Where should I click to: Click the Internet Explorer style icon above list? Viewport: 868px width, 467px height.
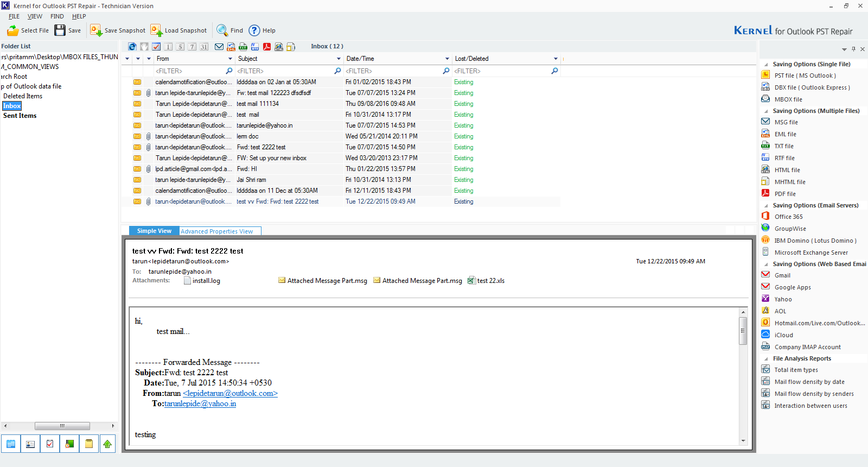point(132,47)
